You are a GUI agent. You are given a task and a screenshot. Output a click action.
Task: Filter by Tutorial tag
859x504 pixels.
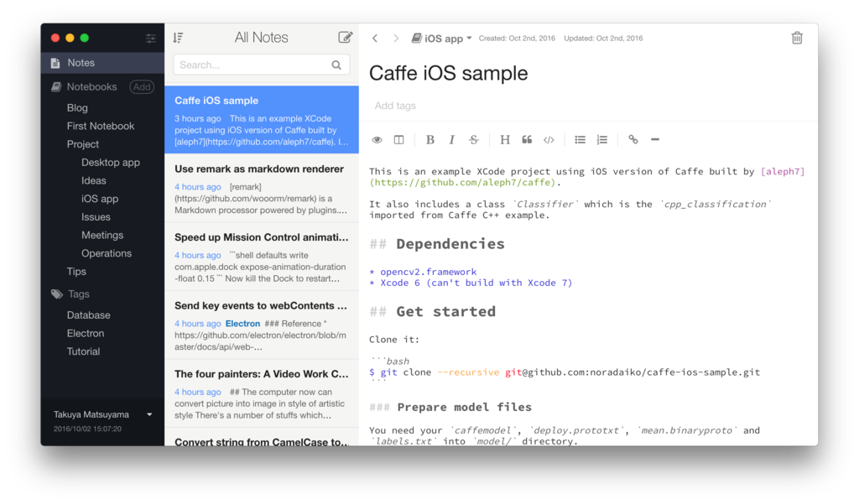pyautogui.click(x=83, y=351)
